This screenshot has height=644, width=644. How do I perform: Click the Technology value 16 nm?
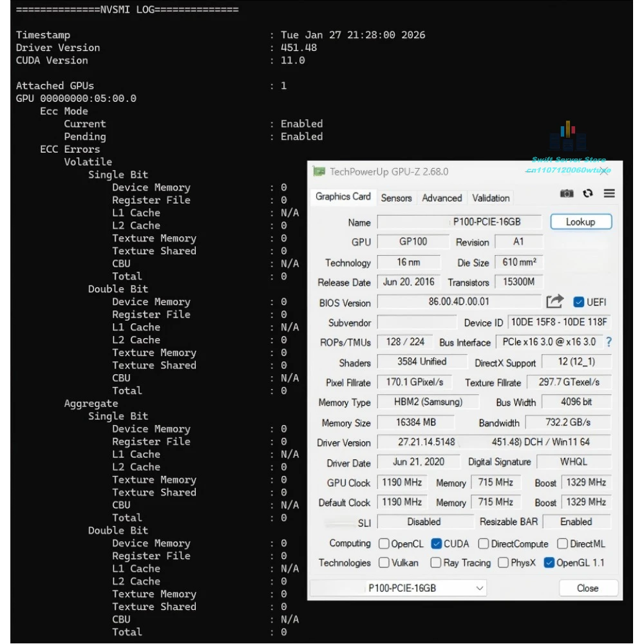(x=409, y=262)
